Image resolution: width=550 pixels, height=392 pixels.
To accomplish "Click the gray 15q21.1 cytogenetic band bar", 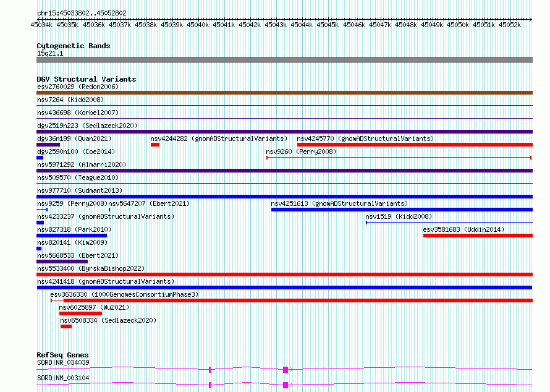I will [x=284, y=60].
